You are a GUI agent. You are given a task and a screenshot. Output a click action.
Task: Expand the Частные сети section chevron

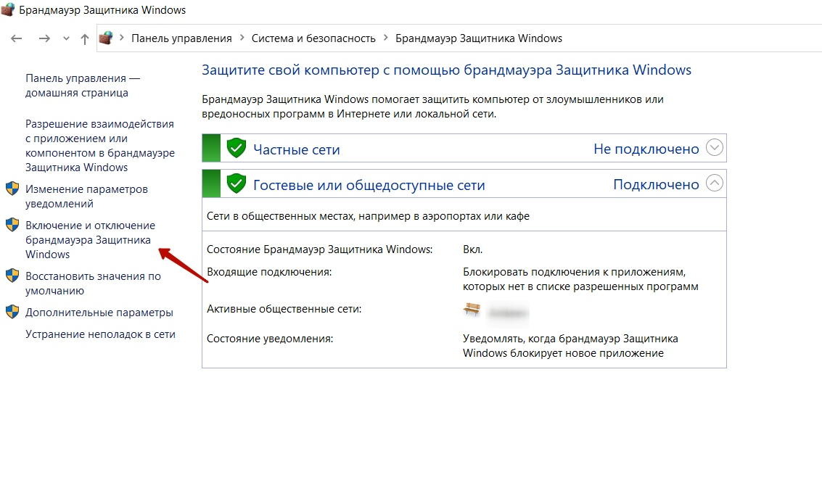click(x=715, y=147)
